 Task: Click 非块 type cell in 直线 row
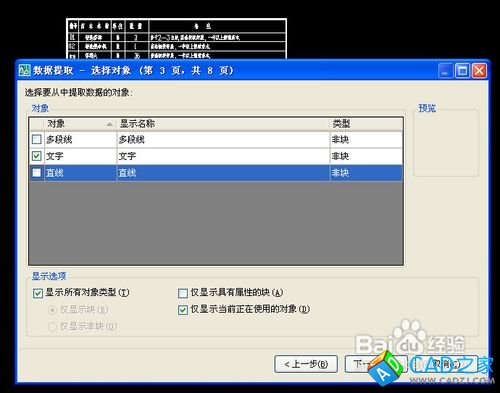coord(366,173)
